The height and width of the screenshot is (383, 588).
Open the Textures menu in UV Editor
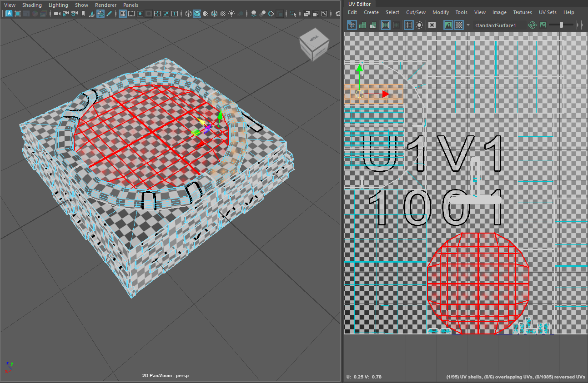523,12
